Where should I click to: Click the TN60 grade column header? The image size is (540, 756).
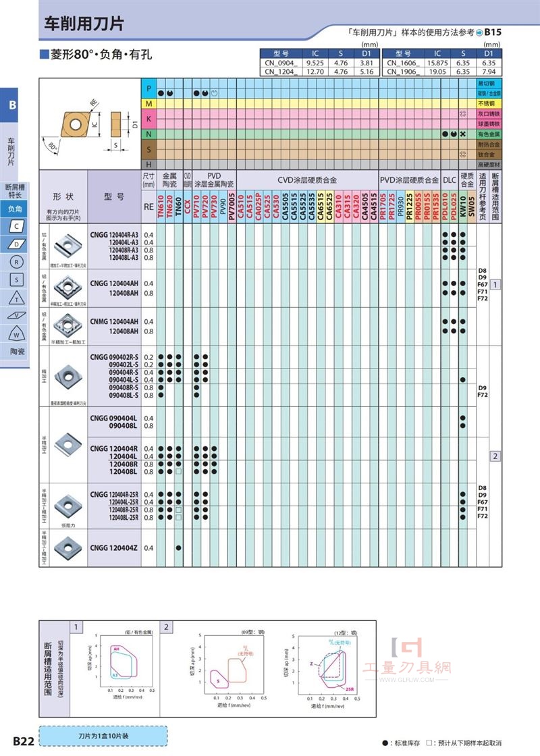click(178, 207)
